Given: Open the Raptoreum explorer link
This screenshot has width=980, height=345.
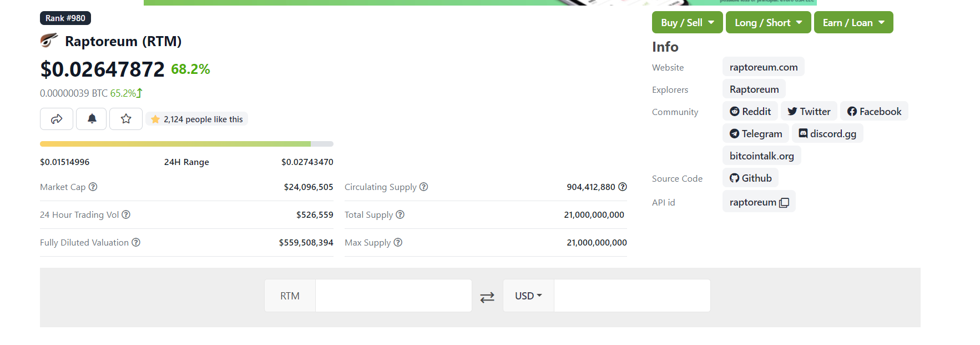Looking at the screenshot, I should (x=754, y=89).
